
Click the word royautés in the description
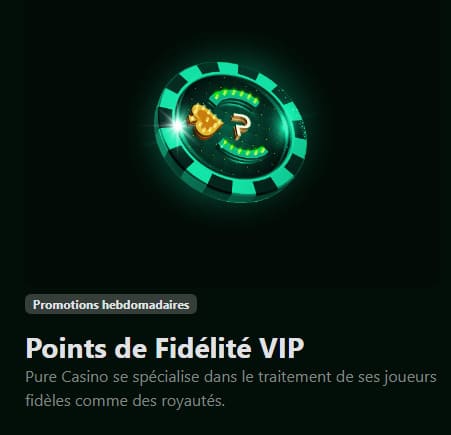pyautogui.click(x=193, y=401)
